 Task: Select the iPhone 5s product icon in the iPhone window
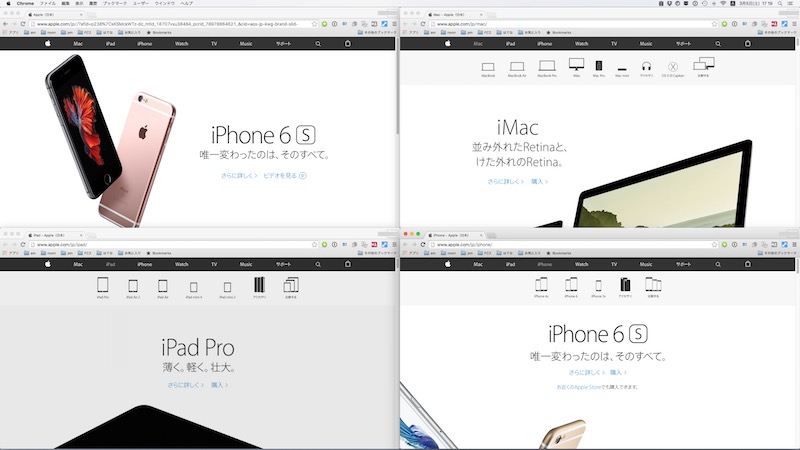[598, 288]
